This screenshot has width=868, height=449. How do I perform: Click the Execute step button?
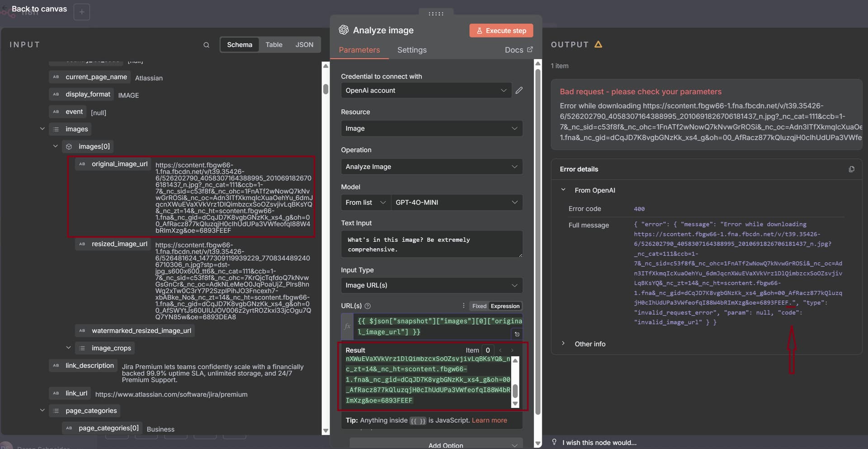pyautogui.click(x=501, y=31)
